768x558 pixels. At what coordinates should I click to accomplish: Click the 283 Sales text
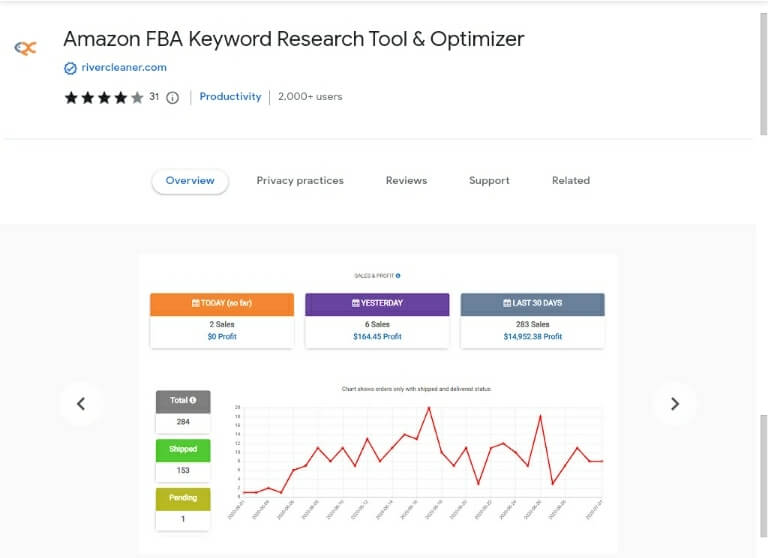532,324
